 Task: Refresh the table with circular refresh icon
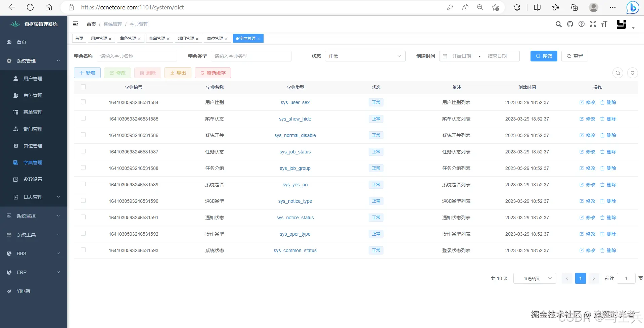[633, 73]
